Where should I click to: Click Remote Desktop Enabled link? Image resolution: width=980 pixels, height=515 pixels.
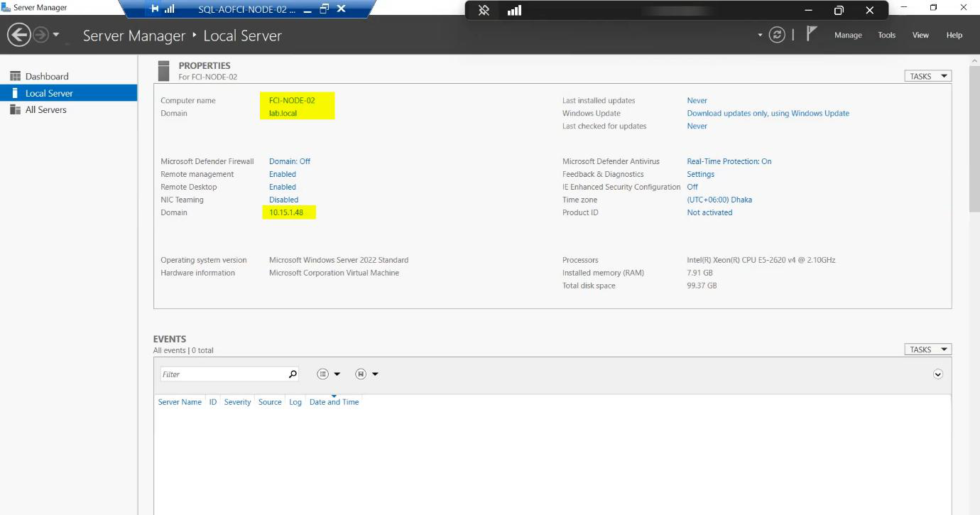(x=283, y=187)
